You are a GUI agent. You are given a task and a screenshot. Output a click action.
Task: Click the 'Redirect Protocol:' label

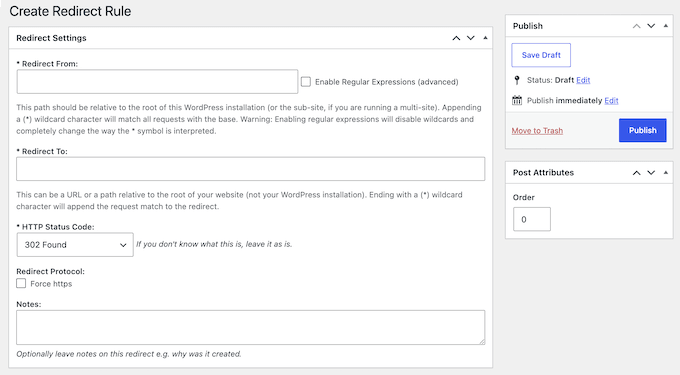[51, 271]
